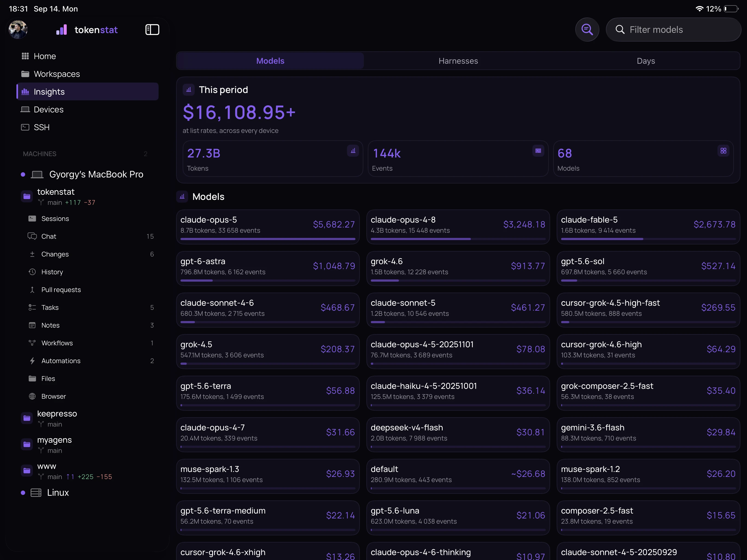Click the gpt-6-astra usage progress bar
The image size is (747, 560).
[x=268, y=281]
